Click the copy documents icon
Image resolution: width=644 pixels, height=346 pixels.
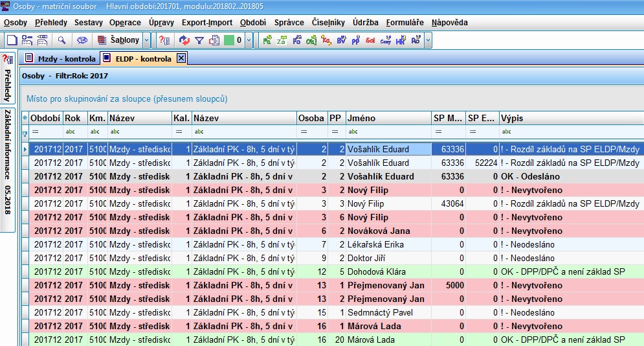tap(214, 40)
